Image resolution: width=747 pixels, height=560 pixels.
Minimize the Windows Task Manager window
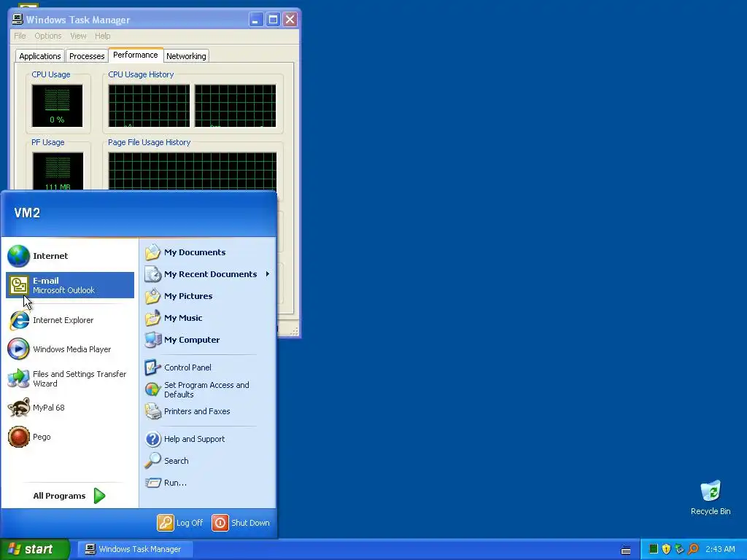pyautogui.click(x=256, y=20)
